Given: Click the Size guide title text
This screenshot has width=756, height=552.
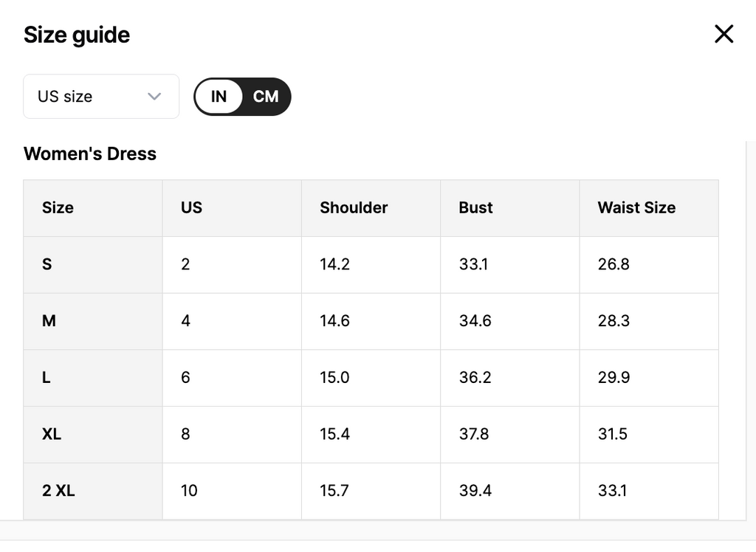Looking at the screenshot, I should (x=77, y=35).
